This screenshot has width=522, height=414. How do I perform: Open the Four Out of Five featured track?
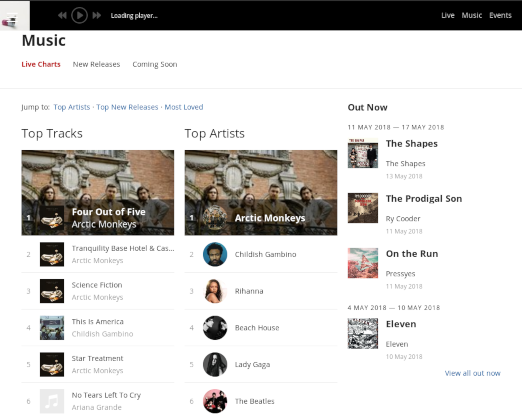click(98, 193)
